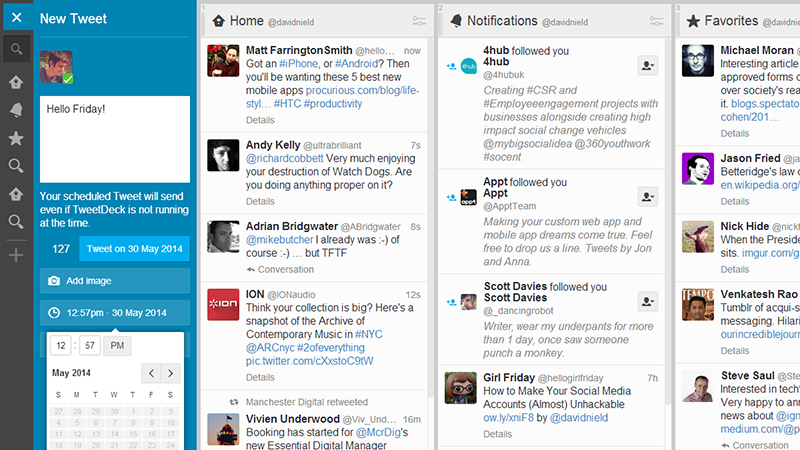Open the @McrDig mention
This screenshot has width=800, height=450.
pos(378,432)
